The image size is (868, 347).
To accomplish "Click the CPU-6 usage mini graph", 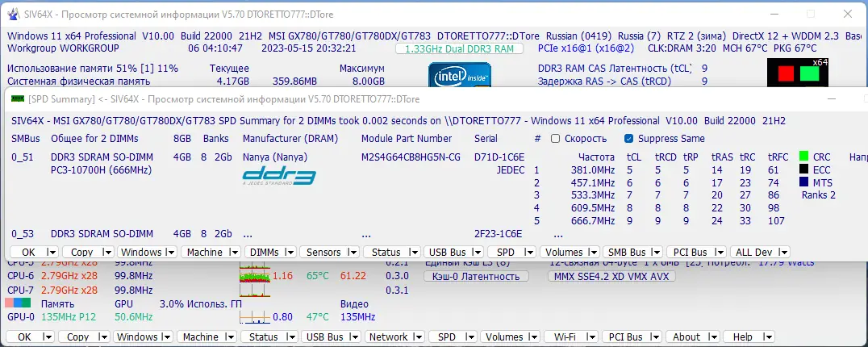I will [254, 275].
